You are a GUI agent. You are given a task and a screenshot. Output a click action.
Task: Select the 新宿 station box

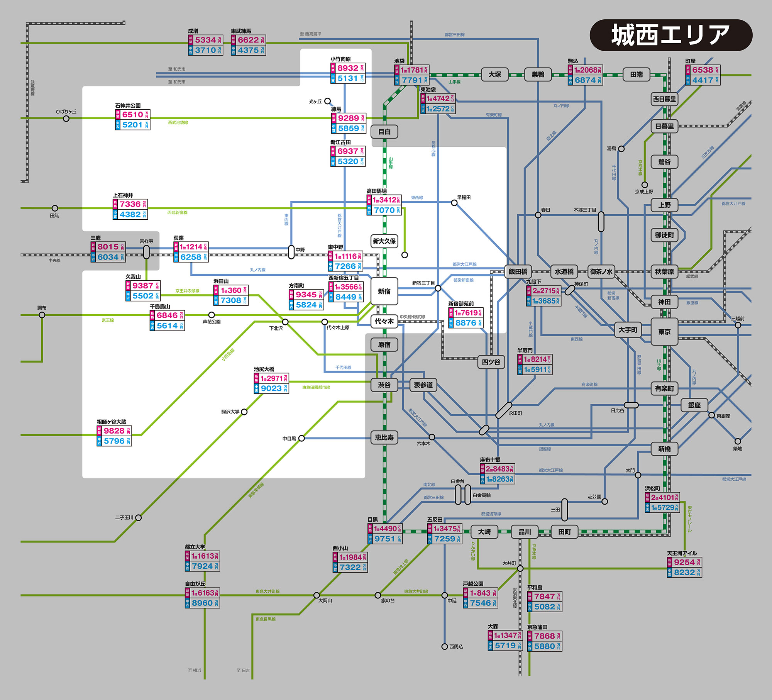tap(384, 292)
